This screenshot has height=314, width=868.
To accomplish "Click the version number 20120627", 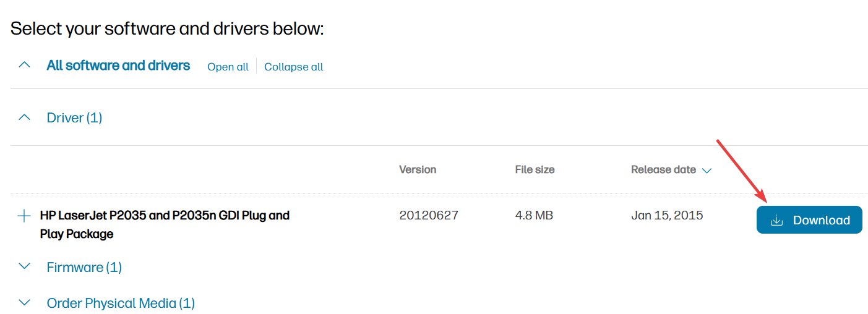I will tap(429, 215).
